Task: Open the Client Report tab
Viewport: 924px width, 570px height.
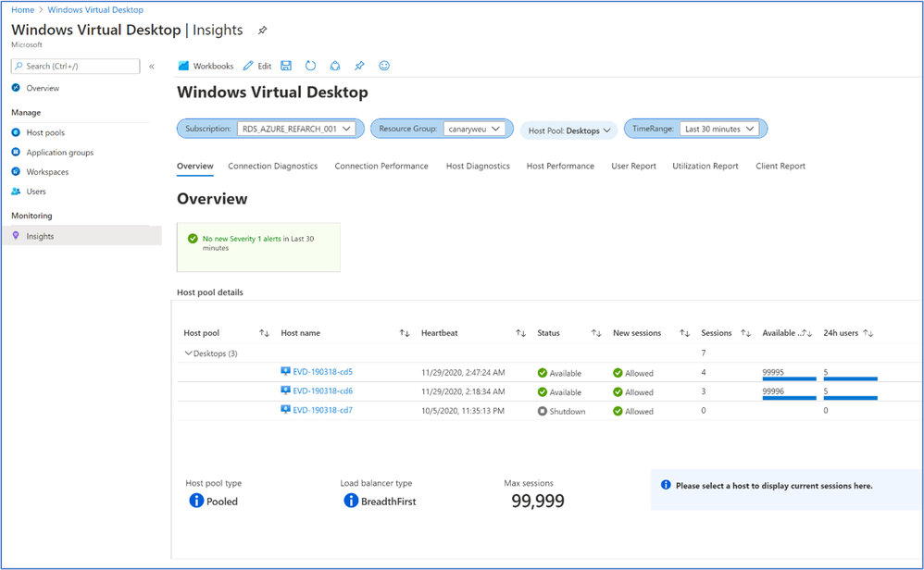Action: point(780,166)
